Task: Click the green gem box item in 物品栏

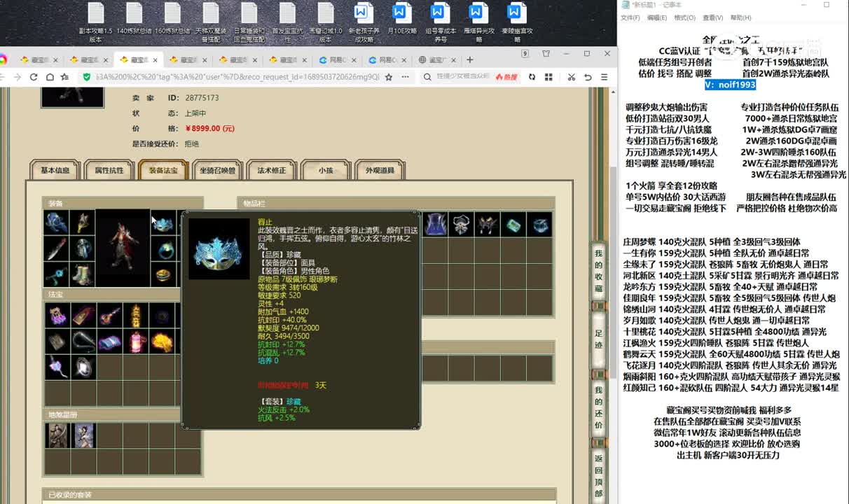Action: coord(513,224)
